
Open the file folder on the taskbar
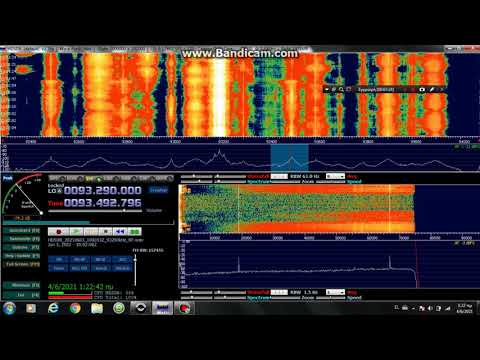(x=97, y=308)
